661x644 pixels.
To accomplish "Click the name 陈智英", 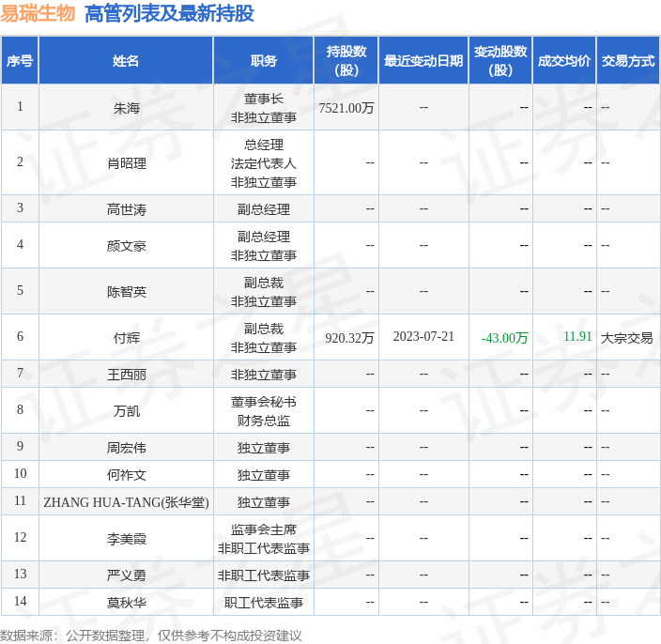I will (126, 292).
